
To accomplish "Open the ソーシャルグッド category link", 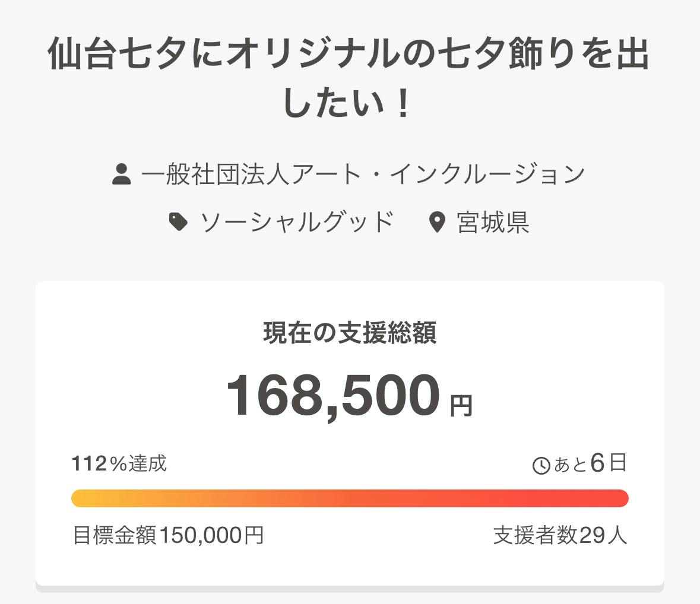I will click(297, 222).
